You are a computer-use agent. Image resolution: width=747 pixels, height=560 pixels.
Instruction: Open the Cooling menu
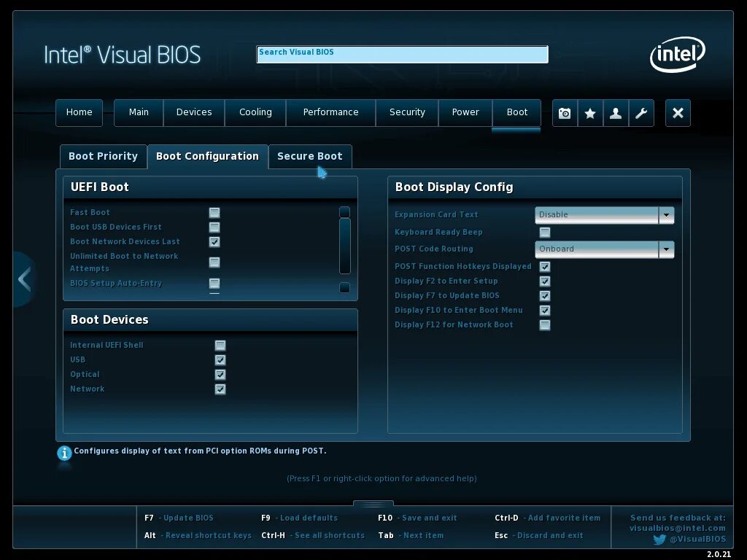pyautogui.click(x=255, y=113)
